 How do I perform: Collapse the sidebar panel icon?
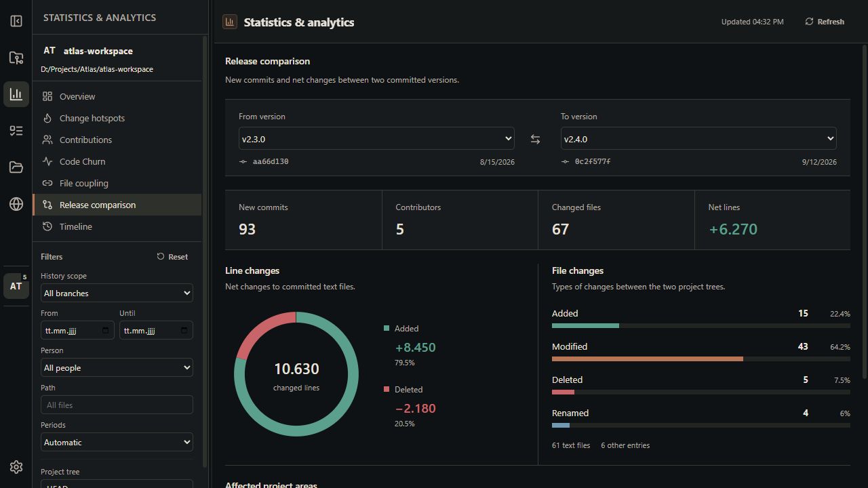point(16,21)
